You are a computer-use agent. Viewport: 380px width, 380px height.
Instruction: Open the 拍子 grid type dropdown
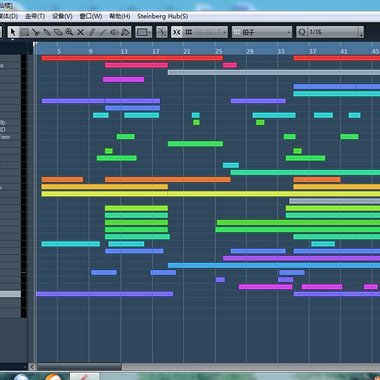(262, 32)
